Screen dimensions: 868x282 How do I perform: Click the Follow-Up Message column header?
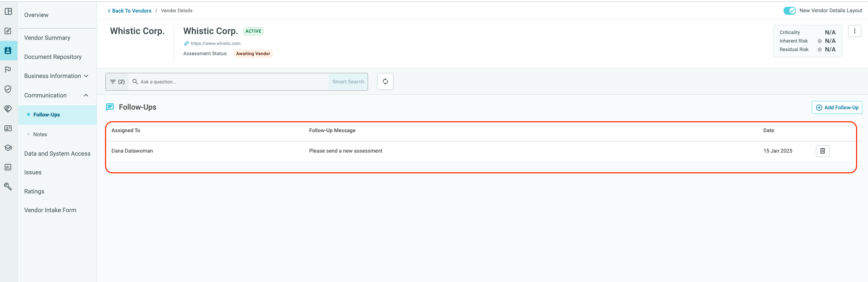coord(332,130)
